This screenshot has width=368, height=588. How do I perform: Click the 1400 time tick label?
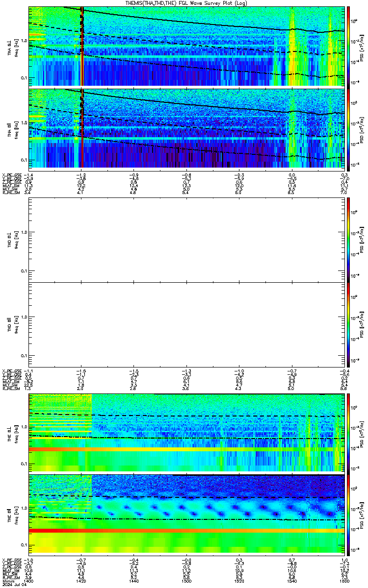pyautogui.click(x=29, y=582)
